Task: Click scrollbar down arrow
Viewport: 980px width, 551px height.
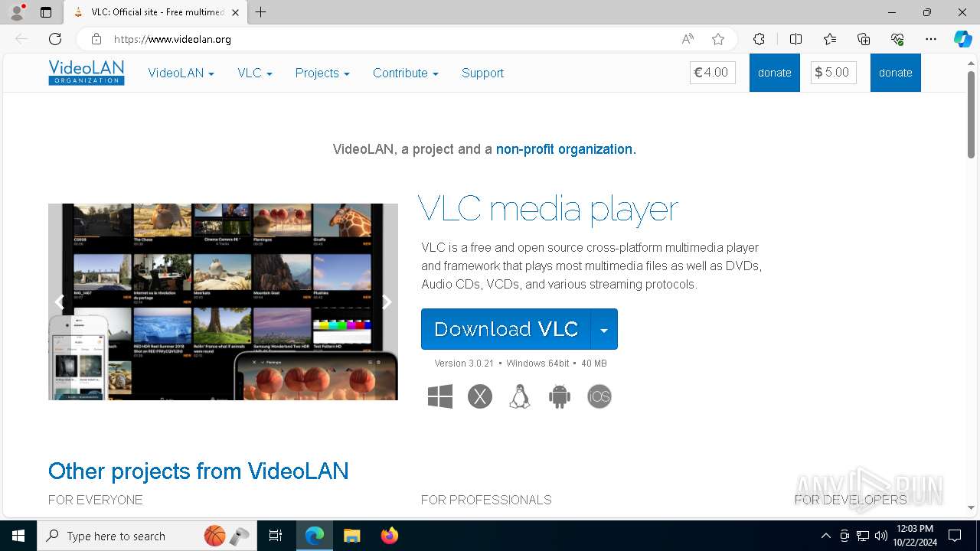Action: 971,507
